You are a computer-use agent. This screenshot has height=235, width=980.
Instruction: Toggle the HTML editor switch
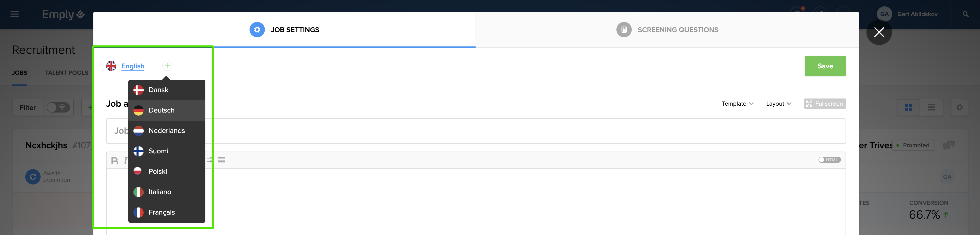[x=829, y=160]
